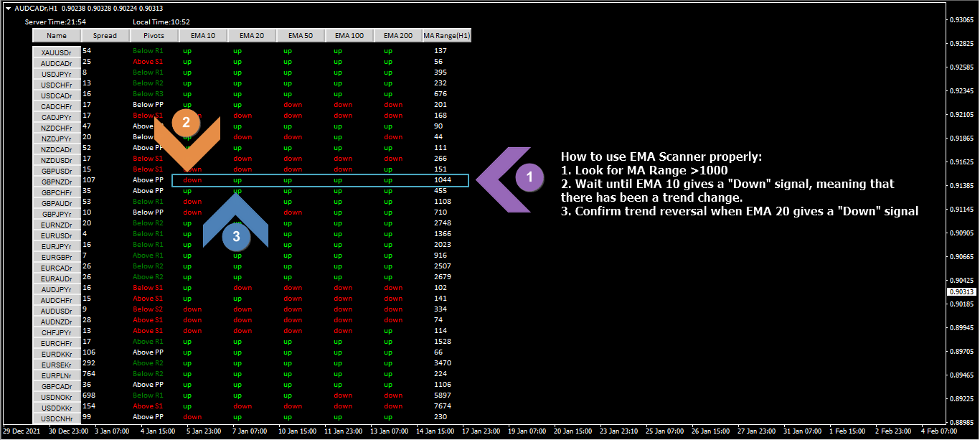Screen dimensions: 980x440
Task: Open the USDCNHr symbol button
Action: coord(57,418)
